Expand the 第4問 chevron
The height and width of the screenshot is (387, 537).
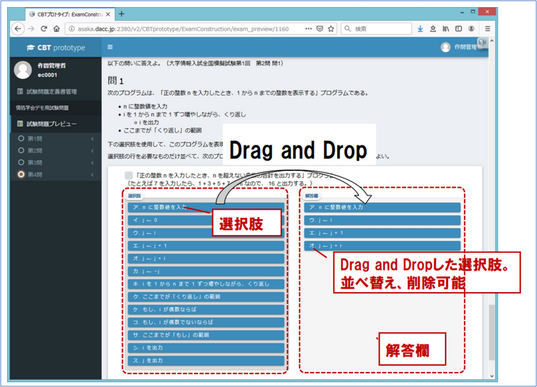(92, 175)
